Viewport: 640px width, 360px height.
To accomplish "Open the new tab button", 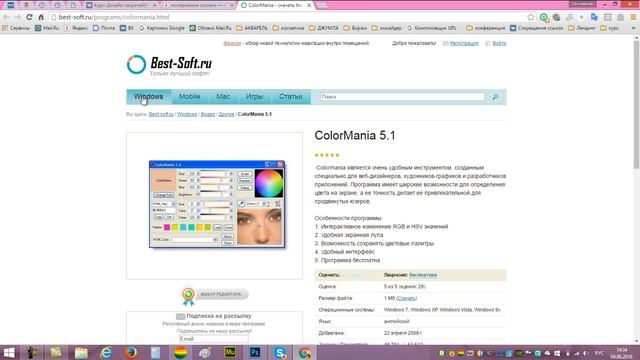I will click(322, 5).
